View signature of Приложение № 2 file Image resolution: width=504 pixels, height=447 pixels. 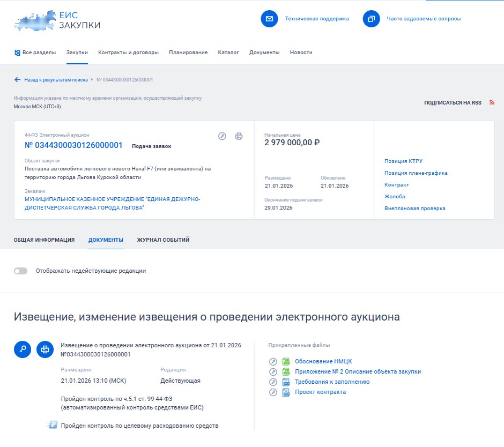(x=273, y=372)
